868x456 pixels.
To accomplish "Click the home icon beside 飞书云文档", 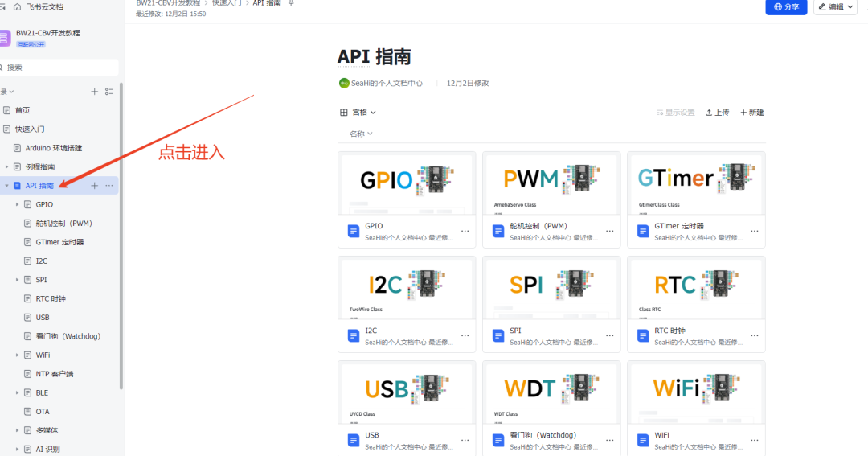I will (x=17, y=6).
